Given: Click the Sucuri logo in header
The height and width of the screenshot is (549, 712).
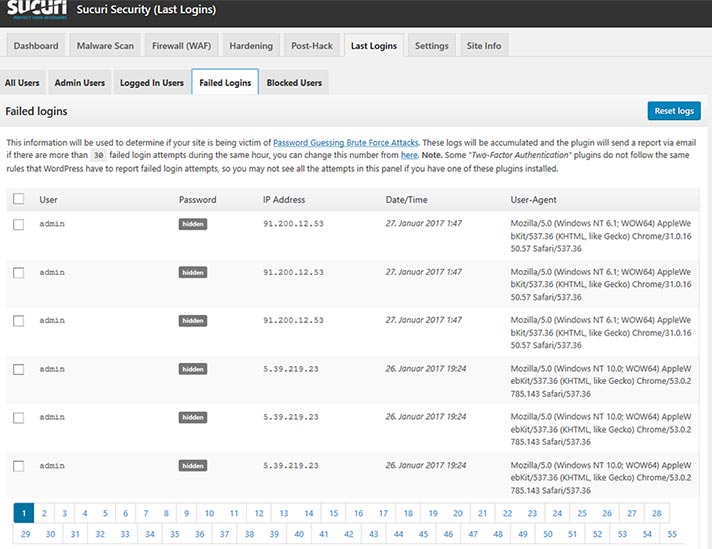Looking at the screenshot, I should pyautogui.click(x=37, y=10).
